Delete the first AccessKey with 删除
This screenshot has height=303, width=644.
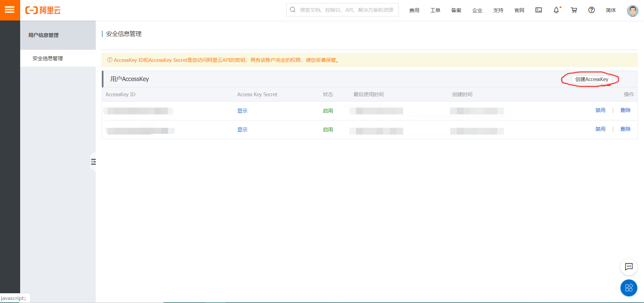tap(626, 110)
